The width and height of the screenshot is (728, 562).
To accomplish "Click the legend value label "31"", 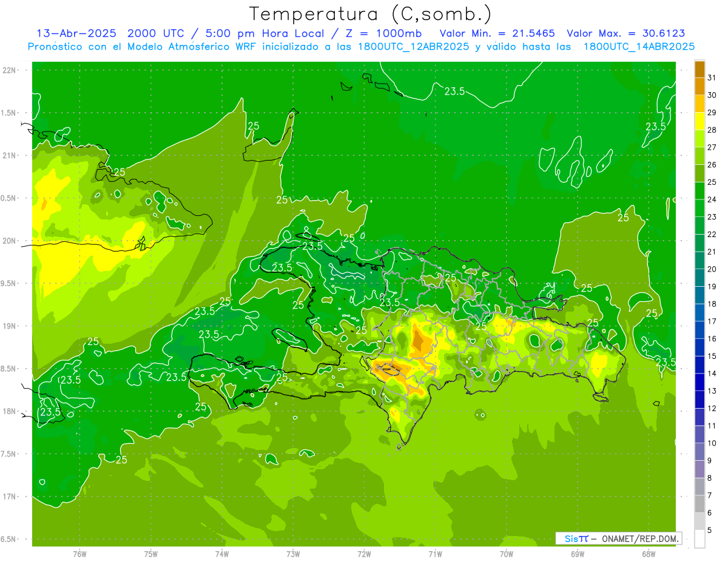I will point(712,78).
